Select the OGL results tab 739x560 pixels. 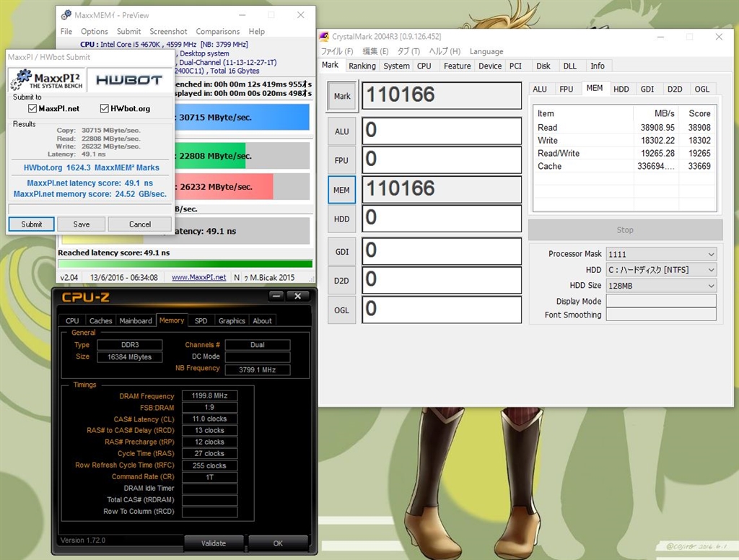coord(701,89)
